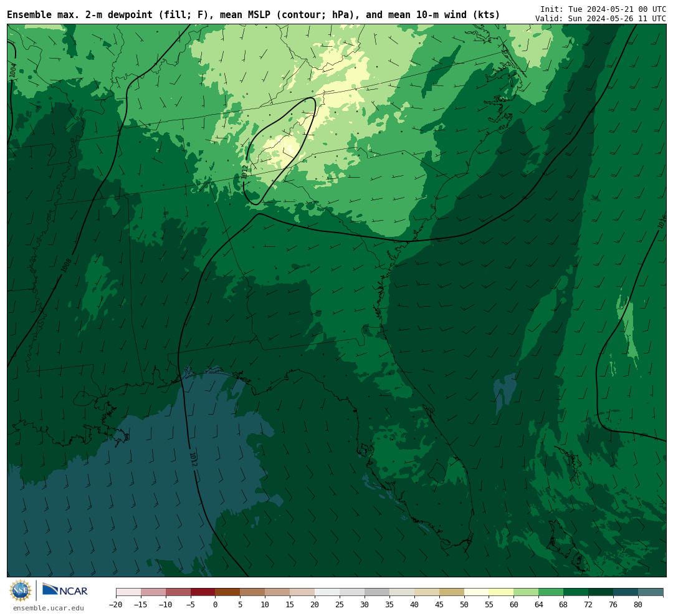Image resolution: width=673 pixels, height=616 pixels.
Task: Pick the gray swatch between 30 and 35
Action: [377, 592]
